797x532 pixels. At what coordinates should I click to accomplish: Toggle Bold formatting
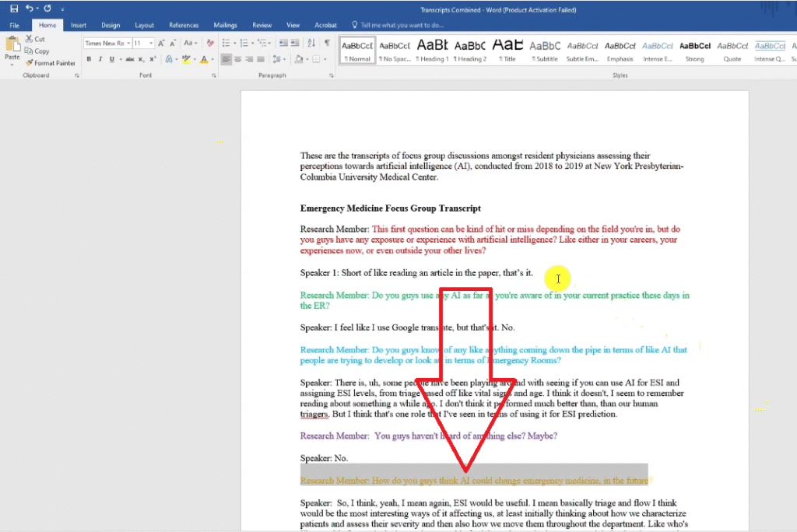tap(89, 59)
